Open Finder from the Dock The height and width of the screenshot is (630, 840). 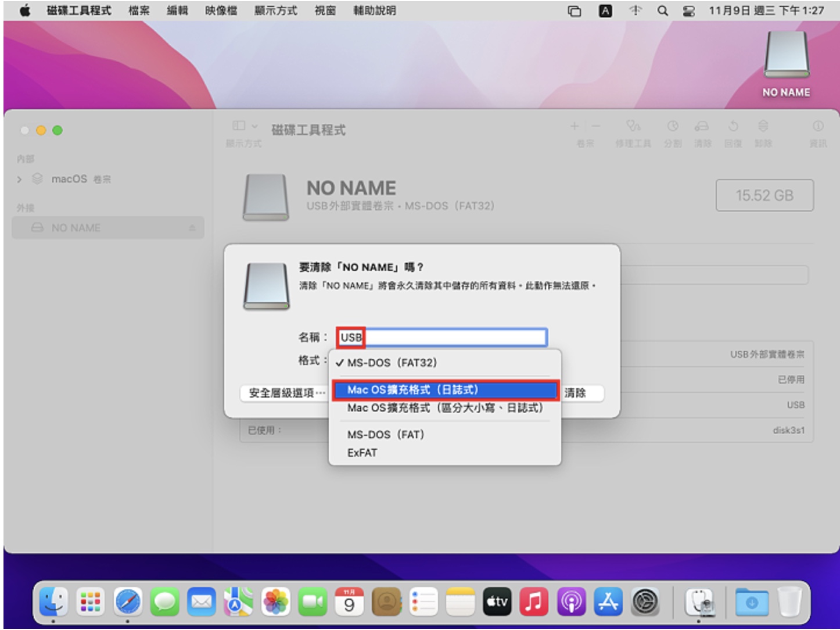pos(53,602)
